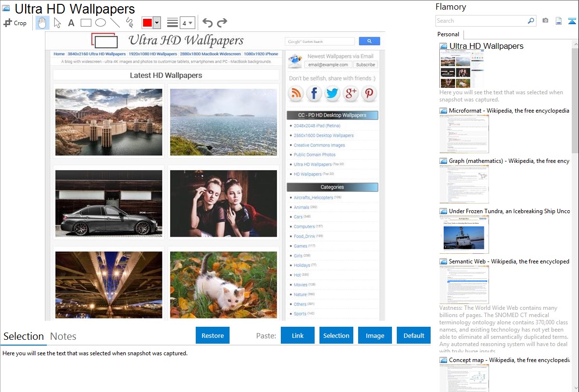Activate the hand pan tool
Viewport: 579px width, 392px height.
tap(43, 23)
